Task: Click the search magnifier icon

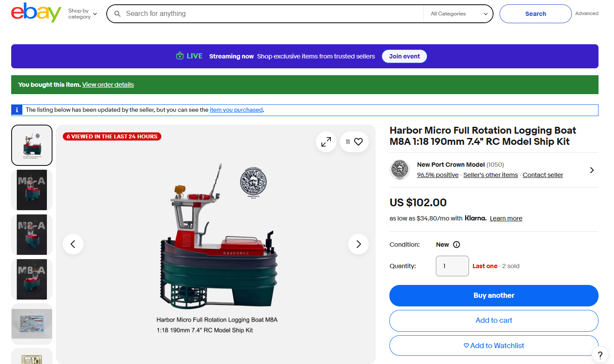Action: 117,14
